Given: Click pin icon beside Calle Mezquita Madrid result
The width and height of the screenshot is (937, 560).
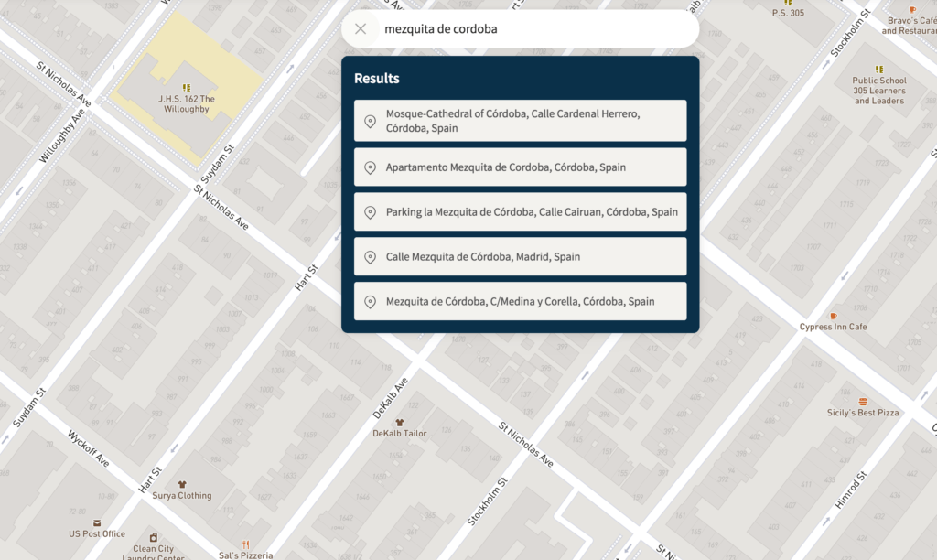Looking at the screenshot, I should pos(371,258).
